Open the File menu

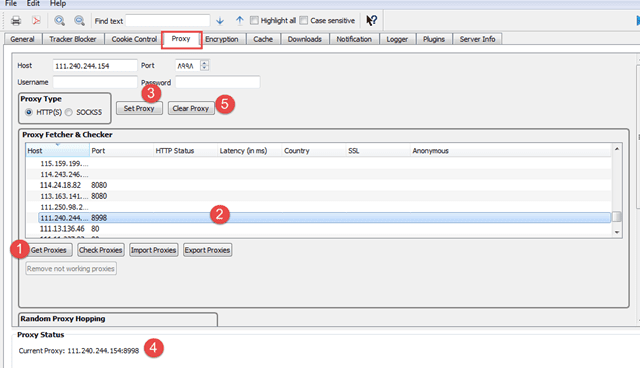(11, 3)
